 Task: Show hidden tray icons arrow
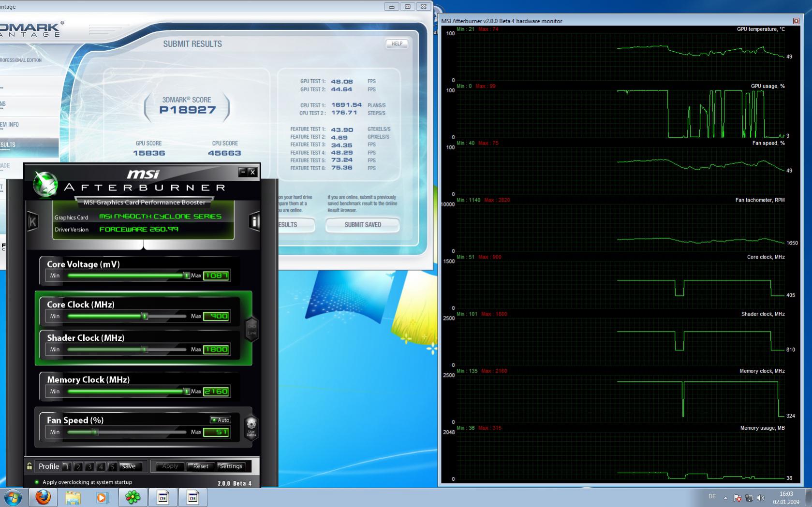[x=725, y=497]
